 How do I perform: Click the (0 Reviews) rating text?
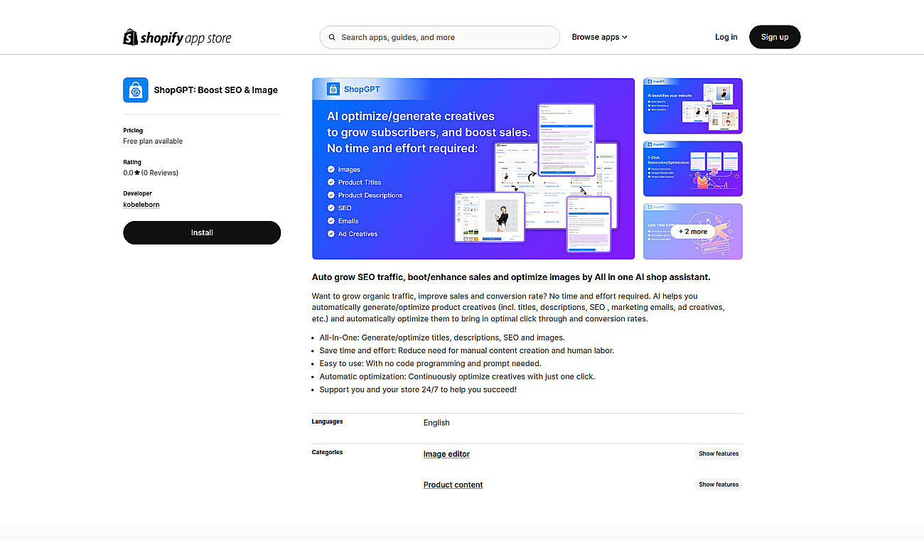click(x=160, y=173)
